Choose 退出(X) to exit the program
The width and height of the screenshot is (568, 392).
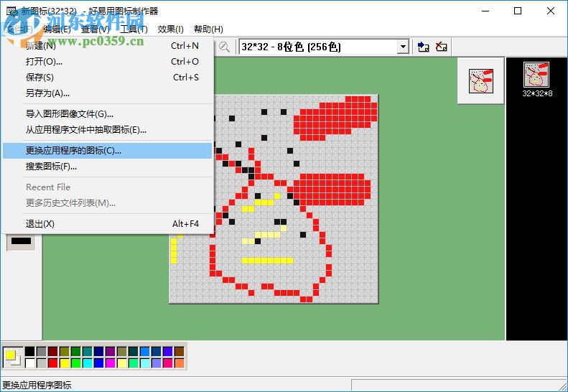[107, 224]
